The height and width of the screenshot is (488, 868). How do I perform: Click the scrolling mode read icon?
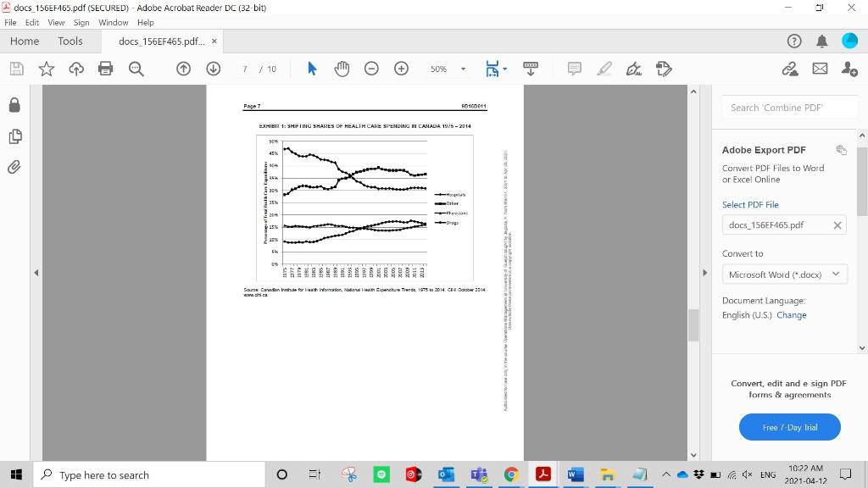531,69
